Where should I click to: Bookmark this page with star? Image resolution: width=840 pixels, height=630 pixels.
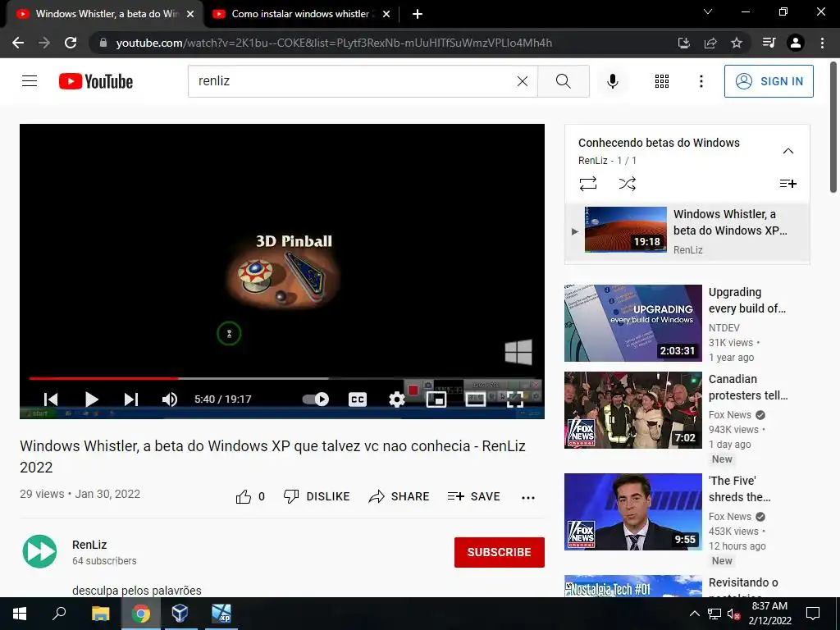tap(737, 43)
